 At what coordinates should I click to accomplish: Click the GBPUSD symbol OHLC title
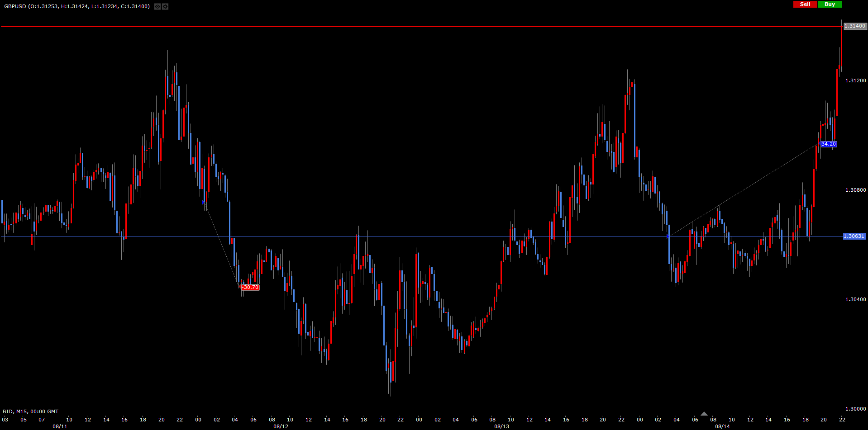pyautogui.click(x=77, y=6)
